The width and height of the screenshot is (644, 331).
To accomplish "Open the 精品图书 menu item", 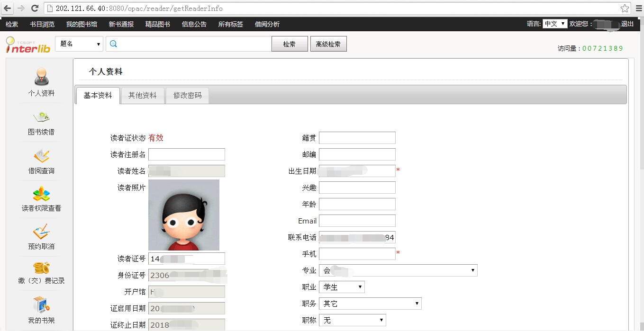I will 158,24.
